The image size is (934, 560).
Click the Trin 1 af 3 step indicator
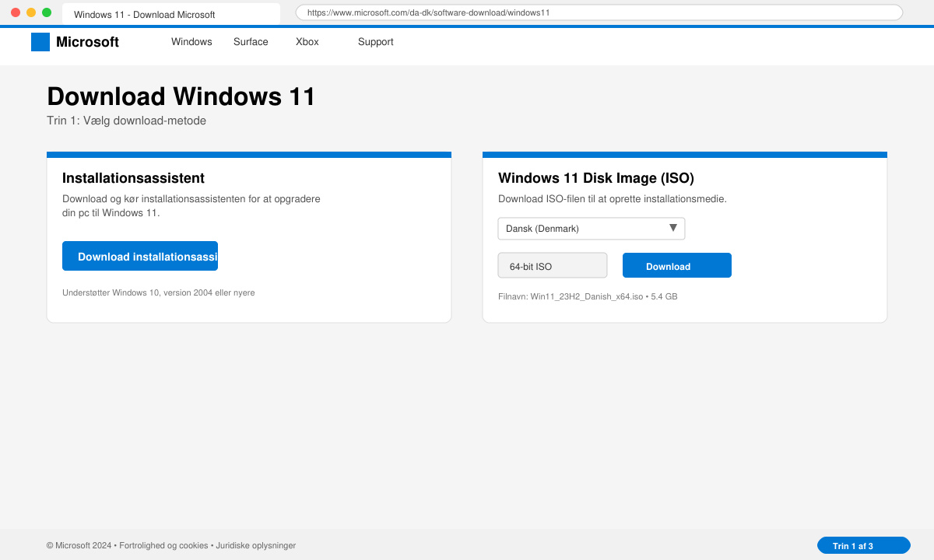click(864, 545)
